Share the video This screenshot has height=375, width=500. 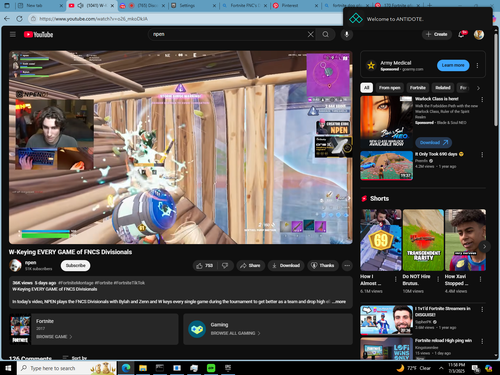(x=250, y=265)
